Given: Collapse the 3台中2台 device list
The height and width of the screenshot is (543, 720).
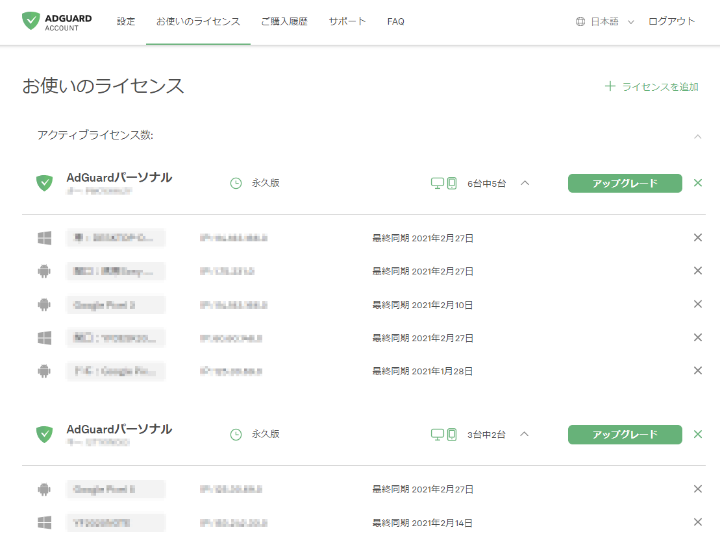Looking at the screenshot, I should pyautogui.click(x=525, y=434).
